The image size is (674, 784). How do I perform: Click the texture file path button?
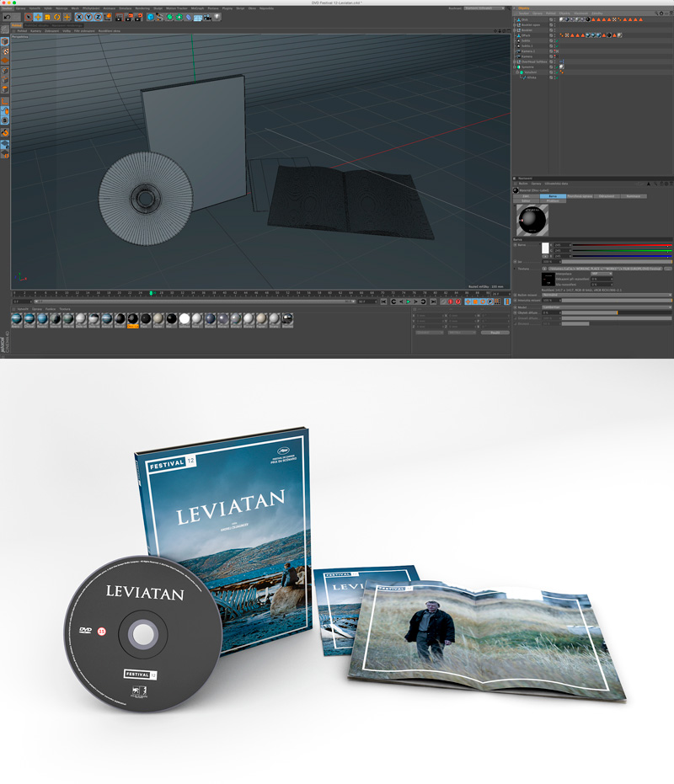click(x=605, y=269)
